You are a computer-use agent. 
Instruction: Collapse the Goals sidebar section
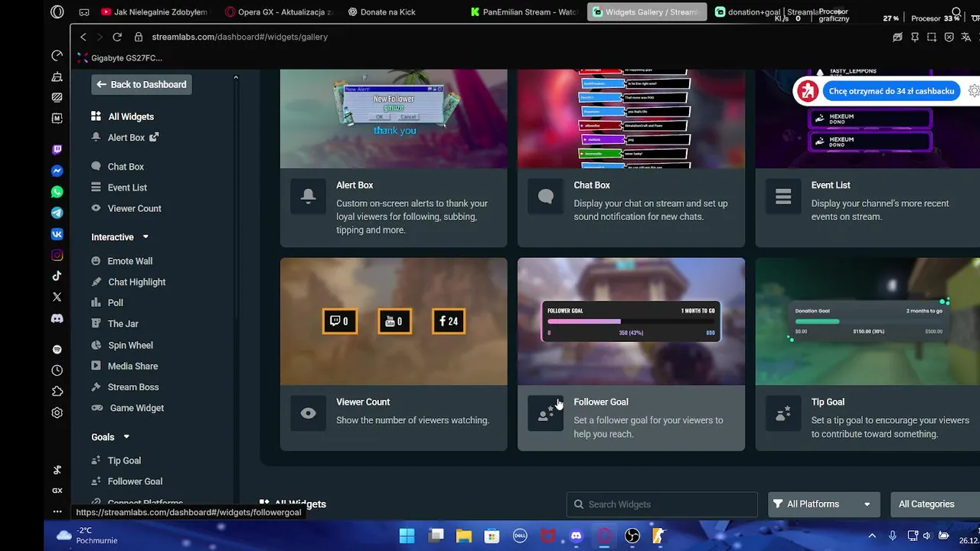pyautogui.click(x=126, y=437)
